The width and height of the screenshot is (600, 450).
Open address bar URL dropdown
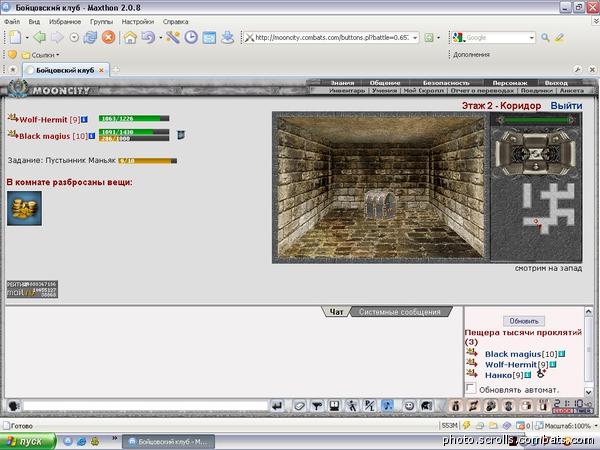[x=415, y=38]
